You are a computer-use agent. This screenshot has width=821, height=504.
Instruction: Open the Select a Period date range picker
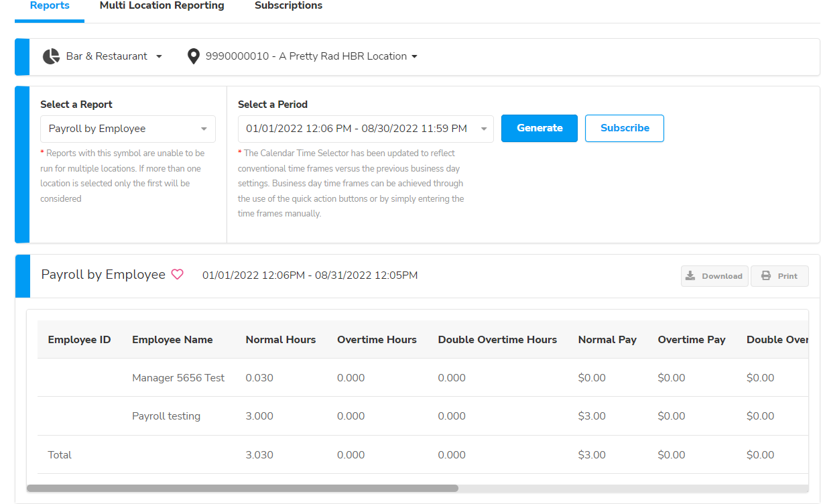pos(365,128)
